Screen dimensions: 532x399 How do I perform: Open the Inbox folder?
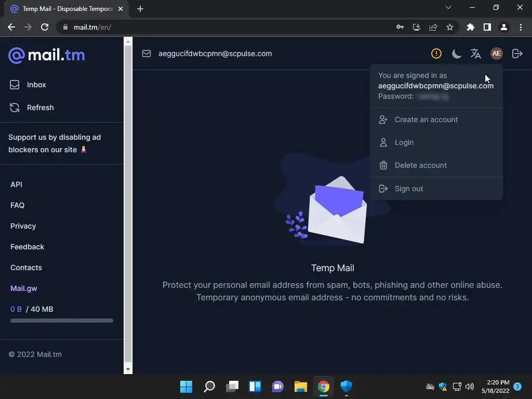pos(28,85)
